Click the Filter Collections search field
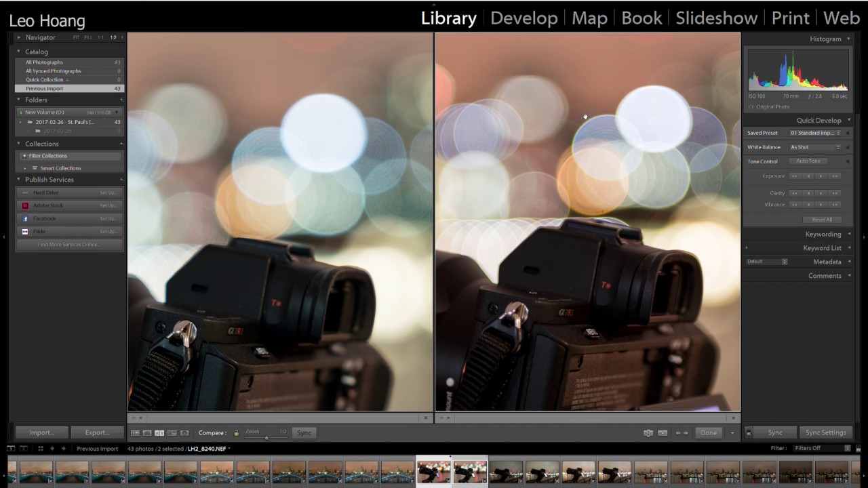The image size is (868, 488). 71,156
